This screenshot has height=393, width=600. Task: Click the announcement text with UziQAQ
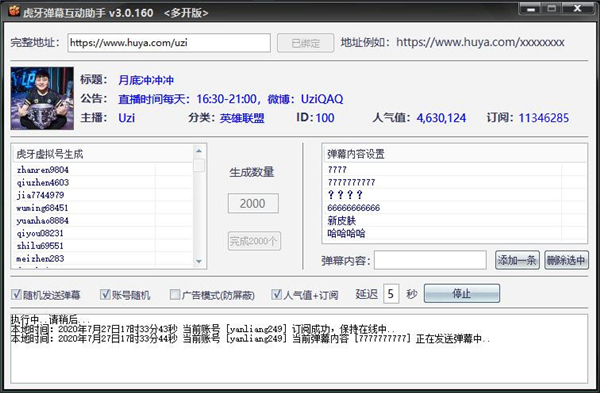coord(231,99)
